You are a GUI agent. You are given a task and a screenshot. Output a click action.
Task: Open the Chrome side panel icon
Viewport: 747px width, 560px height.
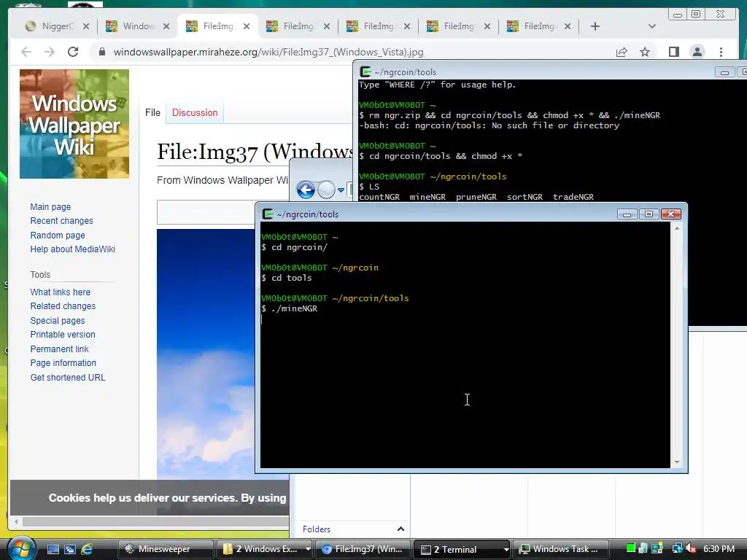(673, 52)
